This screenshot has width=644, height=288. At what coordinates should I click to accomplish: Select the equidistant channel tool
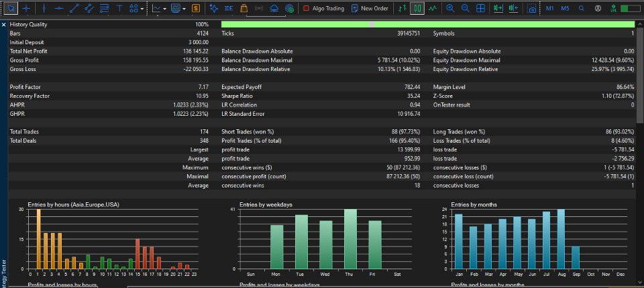[89, 8]
